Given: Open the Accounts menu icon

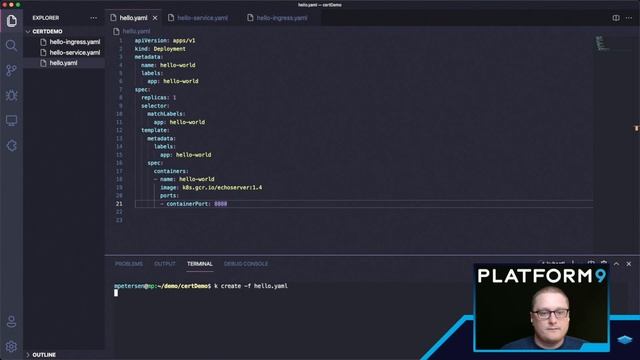Looking at the screenshot, I should [11, 322].
